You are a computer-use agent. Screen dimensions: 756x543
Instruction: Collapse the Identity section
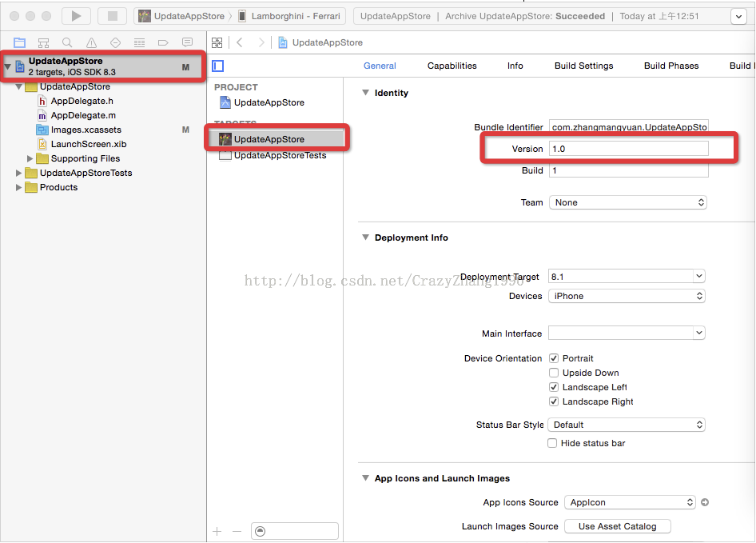pyautogui.click(x=365, y=93)
